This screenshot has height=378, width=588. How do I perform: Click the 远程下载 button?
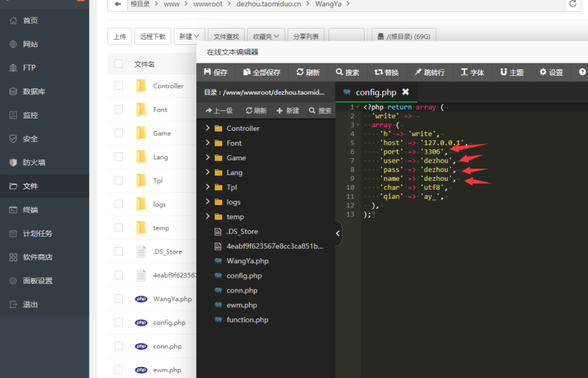153,37
